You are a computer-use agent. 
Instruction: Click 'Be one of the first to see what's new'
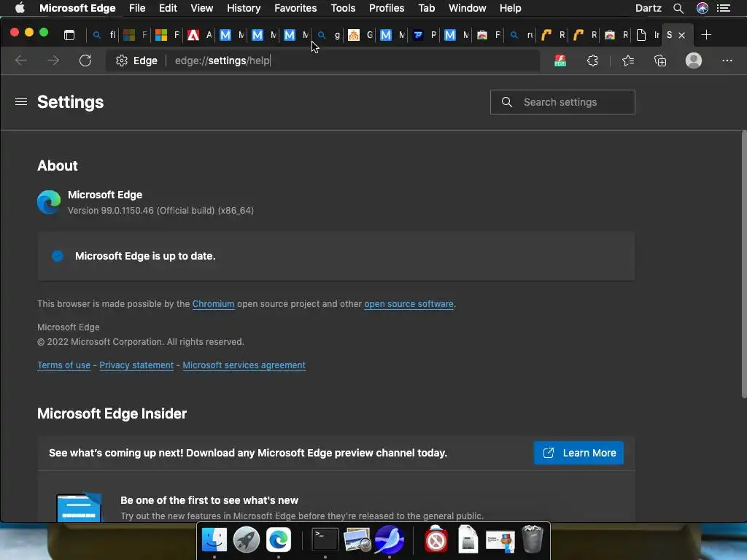click(209, 500)
